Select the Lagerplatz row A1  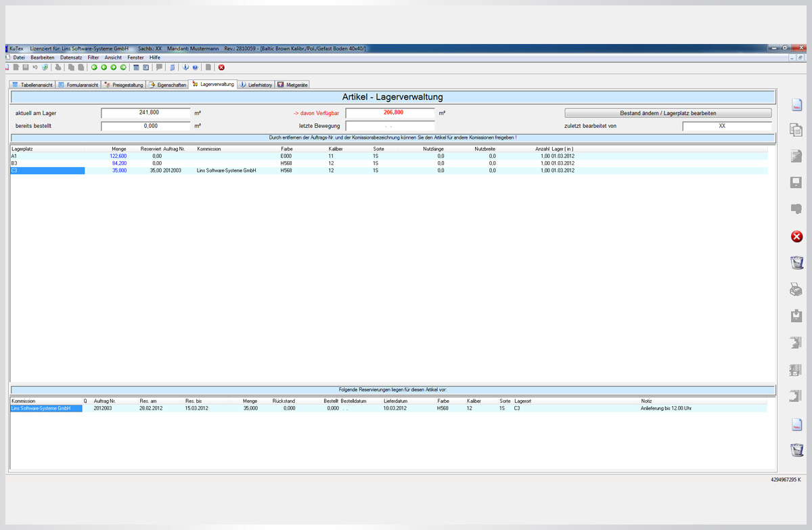389,156
